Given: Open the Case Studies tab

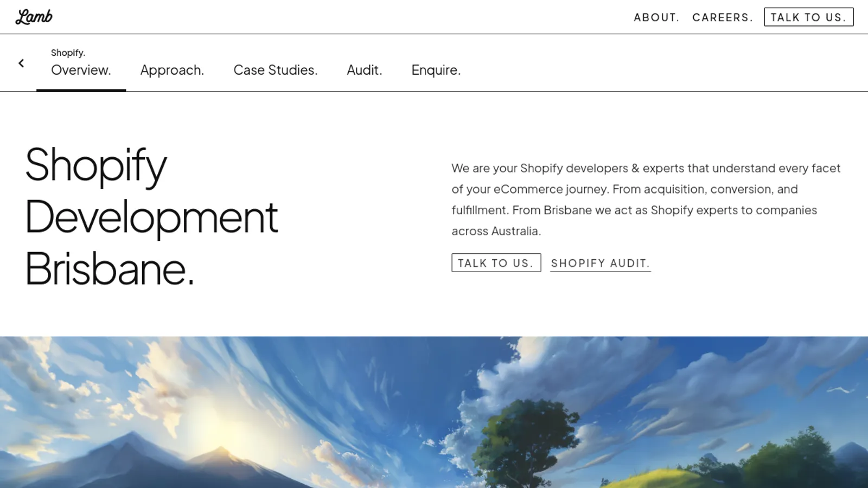Looking at the screenshot, I should tap(276, 70).
